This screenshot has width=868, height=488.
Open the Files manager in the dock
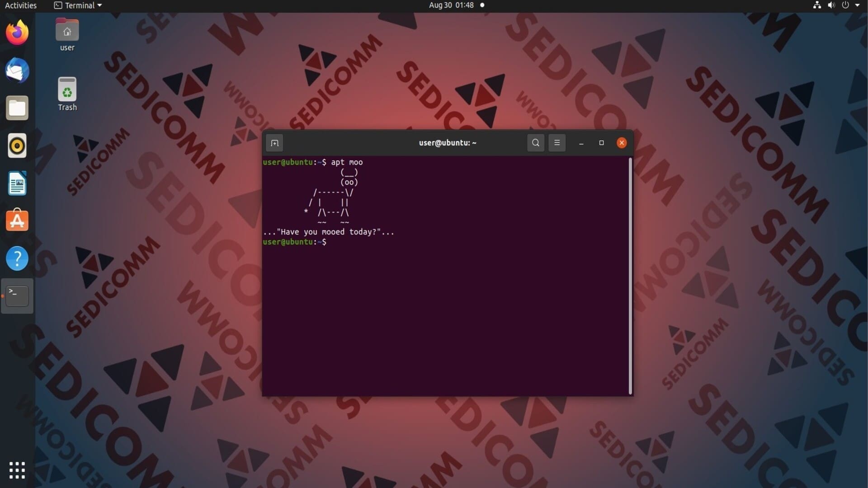pyautogui.click(x=17, y=108)
